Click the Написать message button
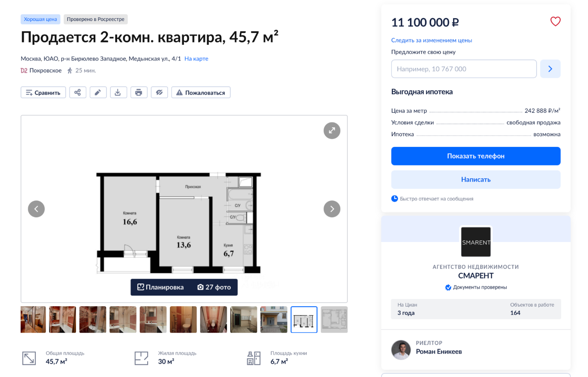The height and width of the screenshot is (377, 588). tap(476, 179)
